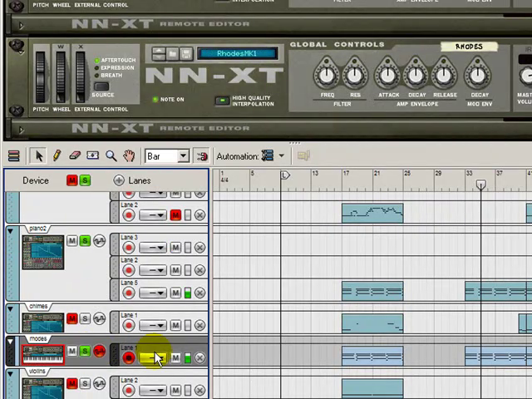Click the left locator L marker
This screenshot has width=532, height=399.
(285, 175)
